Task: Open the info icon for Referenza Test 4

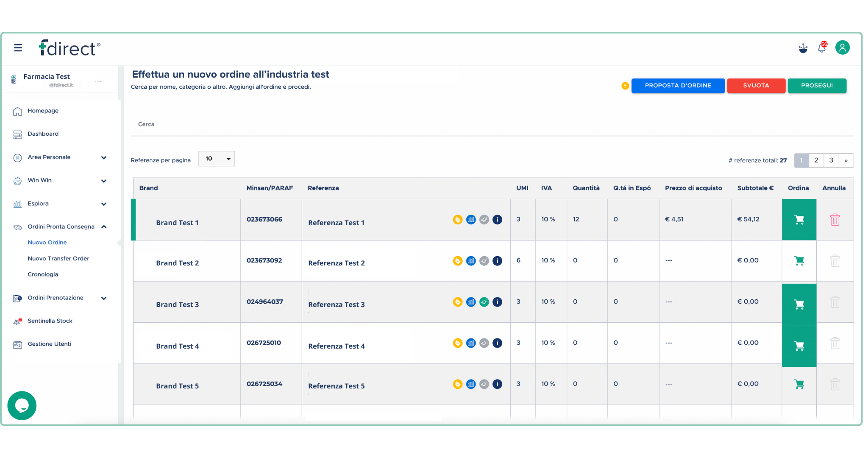Action: pos(497,343)
